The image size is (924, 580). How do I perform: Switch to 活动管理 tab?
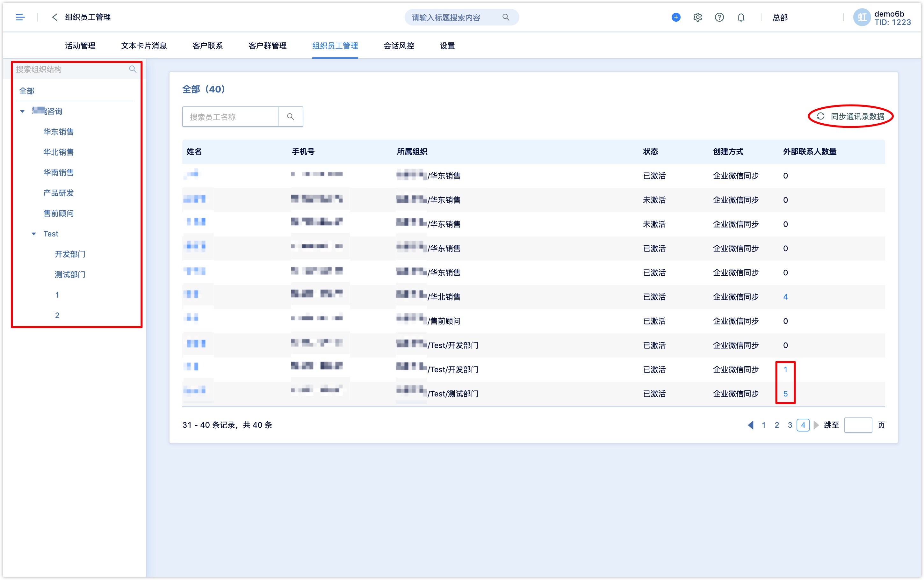click(x=80, y=46)
